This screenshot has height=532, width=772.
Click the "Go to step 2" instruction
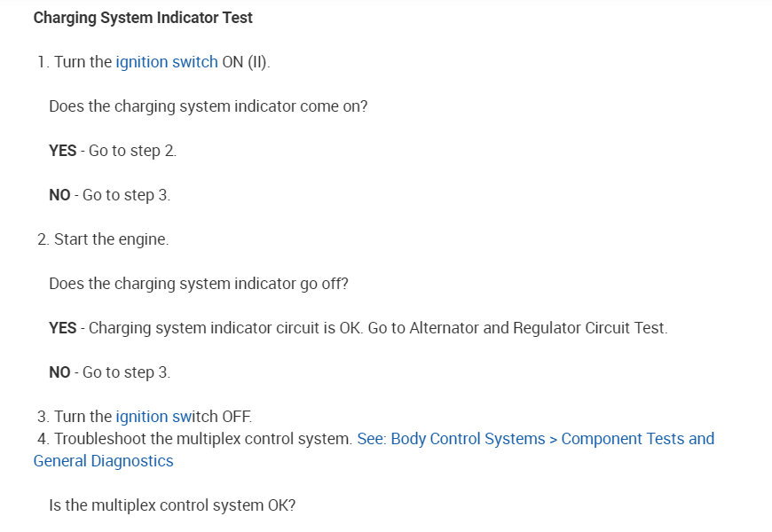coord(132,151)
